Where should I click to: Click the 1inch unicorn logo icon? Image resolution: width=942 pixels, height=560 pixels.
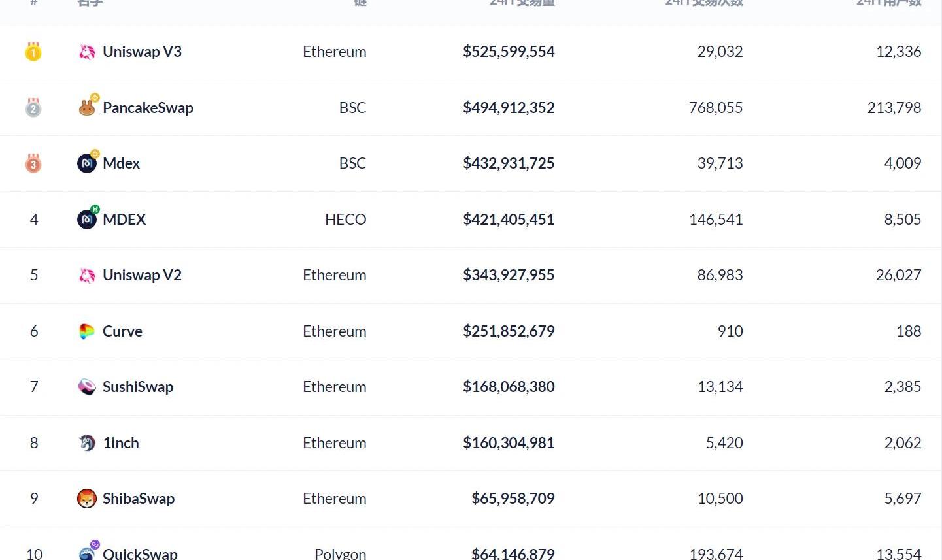87,443
